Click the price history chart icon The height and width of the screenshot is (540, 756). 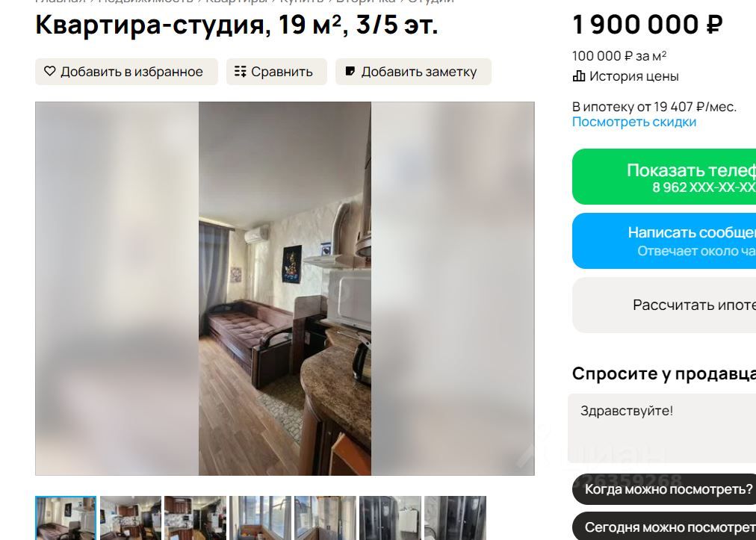click(x=578, y=76)
